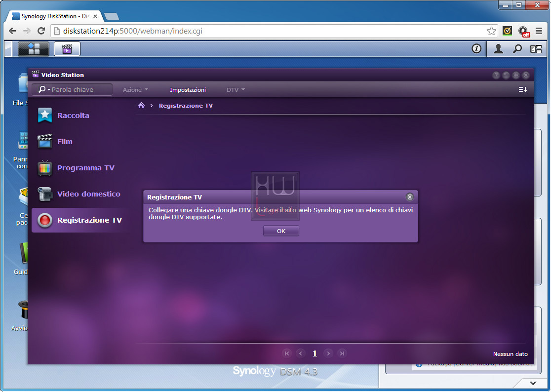This screenshot has height=392, width=551.
Task: Go to previous page of results
Action: point(301,353)
